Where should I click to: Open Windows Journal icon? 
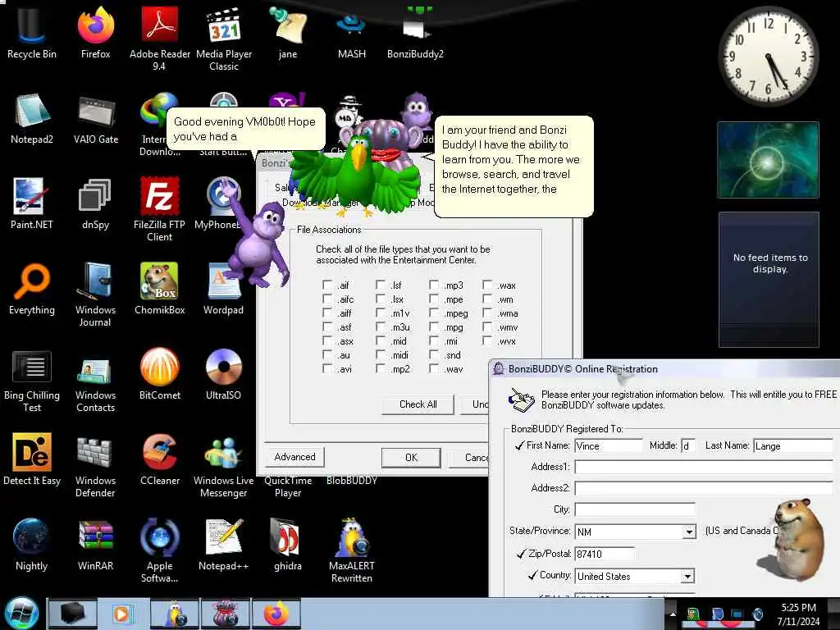(x=95, y=294)
